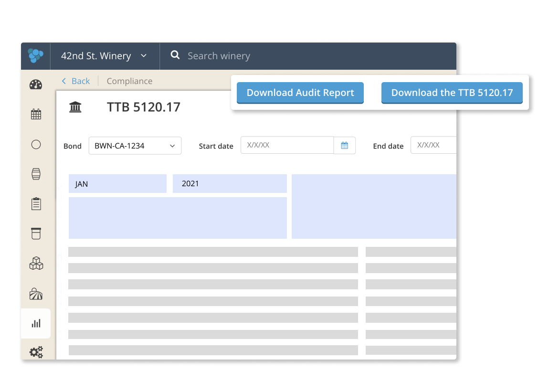
Task: Click the bank icon beside TTB 5120.17
Action: pyautogui.click(x=75, y=107)
